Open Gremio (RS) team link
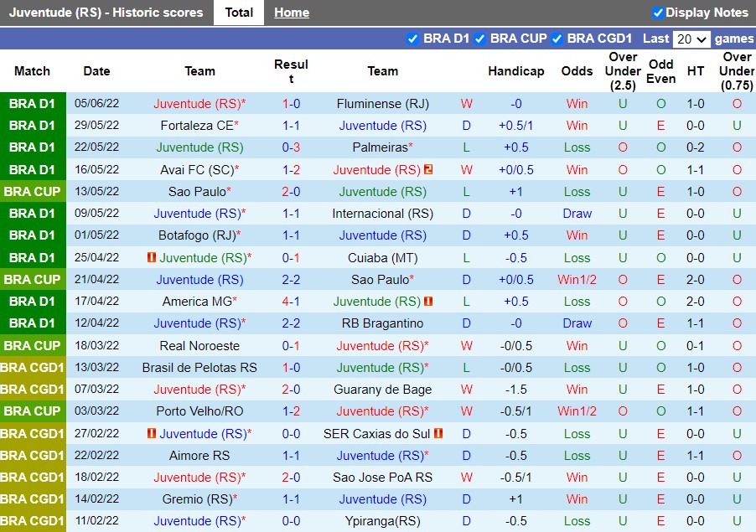 (x=198, y=499)
